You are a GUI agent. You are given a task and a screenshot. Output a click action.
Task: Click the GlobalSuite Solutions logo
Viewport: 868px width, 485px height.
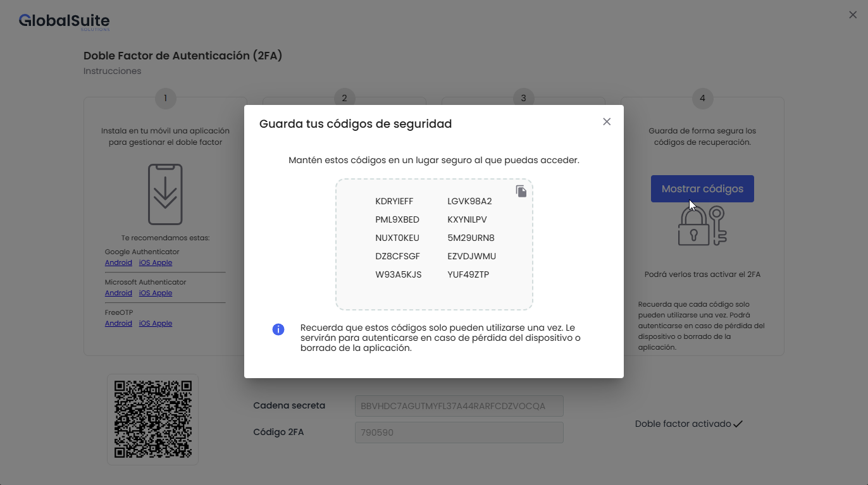pyautogui.click(x=64, y=21)
